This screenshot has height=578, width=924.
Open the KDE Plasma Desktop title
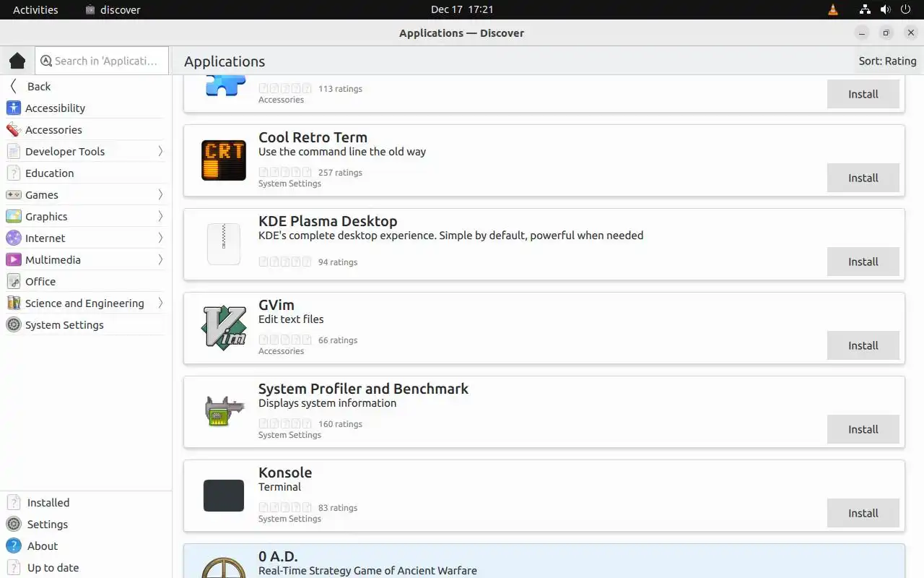click(328, 221)
